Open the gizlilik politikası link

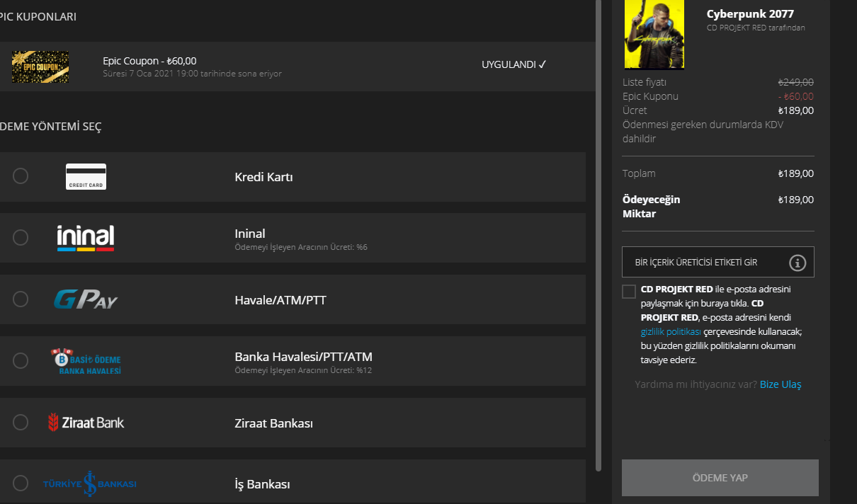671,331
